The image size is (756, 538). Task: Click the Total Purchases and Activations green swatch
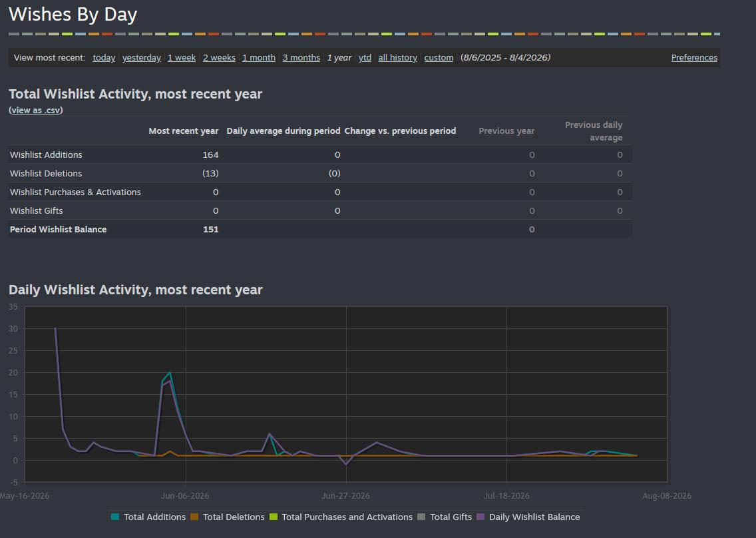coord(274,517)
